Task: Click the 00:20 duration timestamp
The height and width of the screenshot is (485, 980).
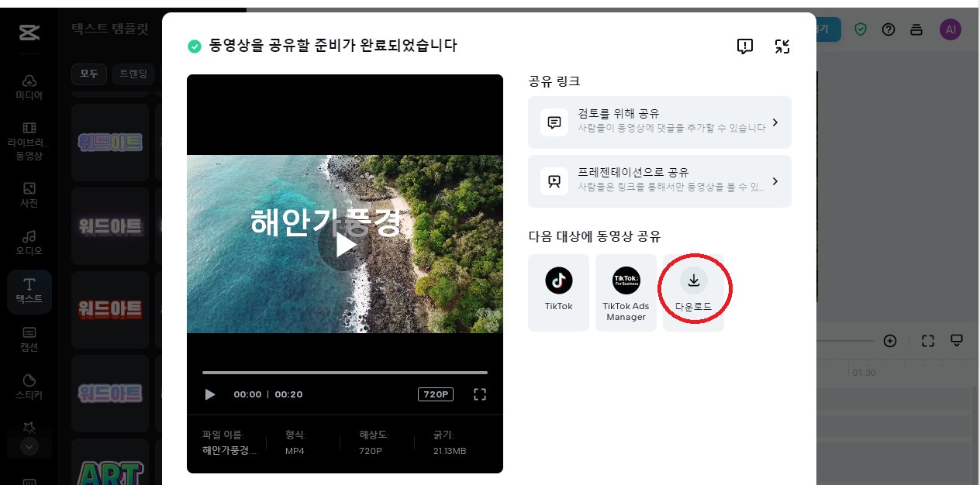Action: (288, 394)
